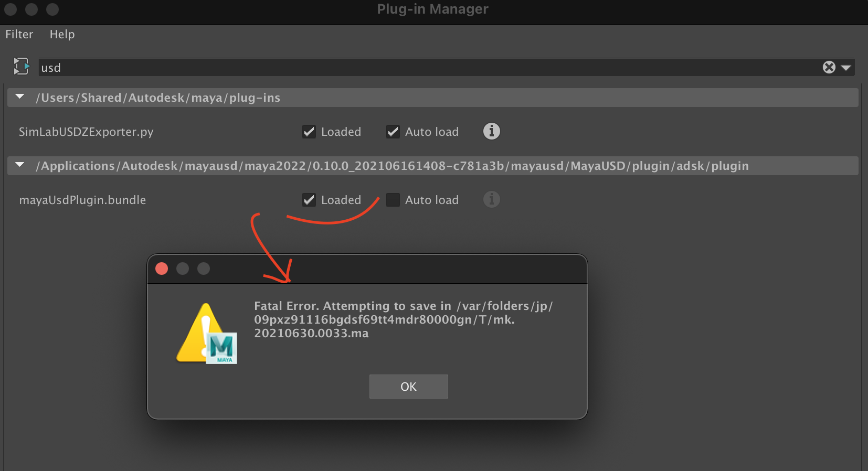This screenshot has width=868, height=471.
Task: Click the Maya warning icon in dialog
Action: coord(207,334)
